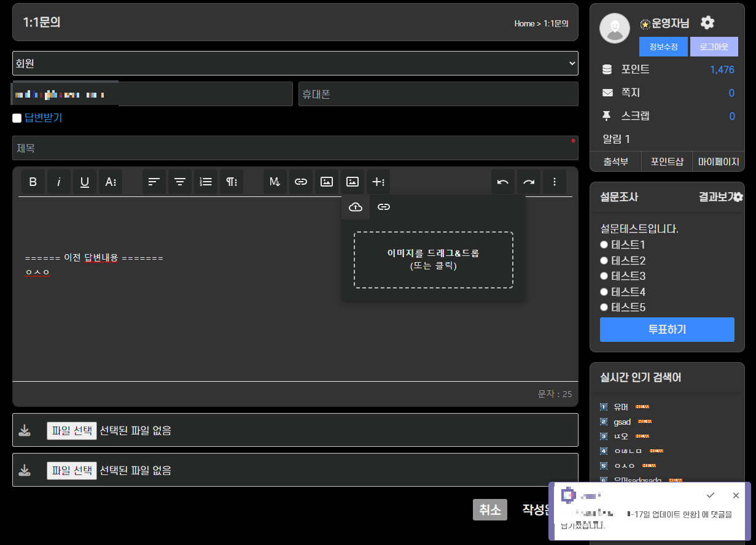This screenshot has width=756, height=545.
Task: Open the 포인트샵 tab in the profile panel
Action: pyautogui.click(x=667, y=162)
